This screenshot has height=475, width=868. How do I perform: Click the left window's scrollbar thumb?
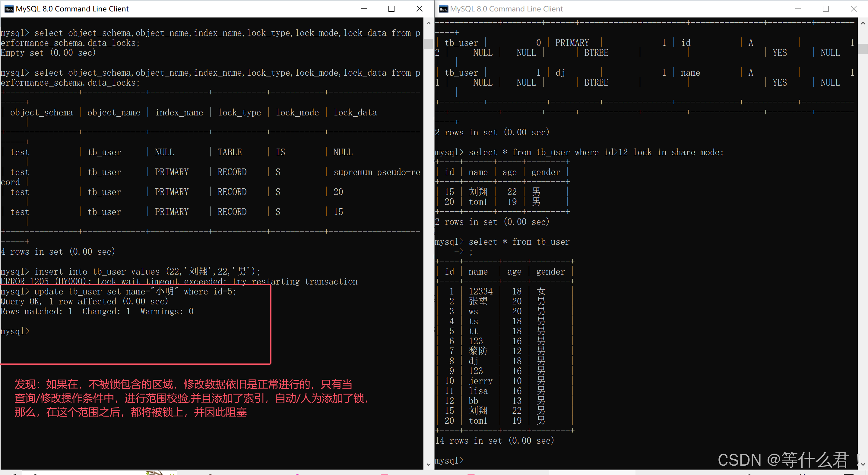click(x=428, y=44)
